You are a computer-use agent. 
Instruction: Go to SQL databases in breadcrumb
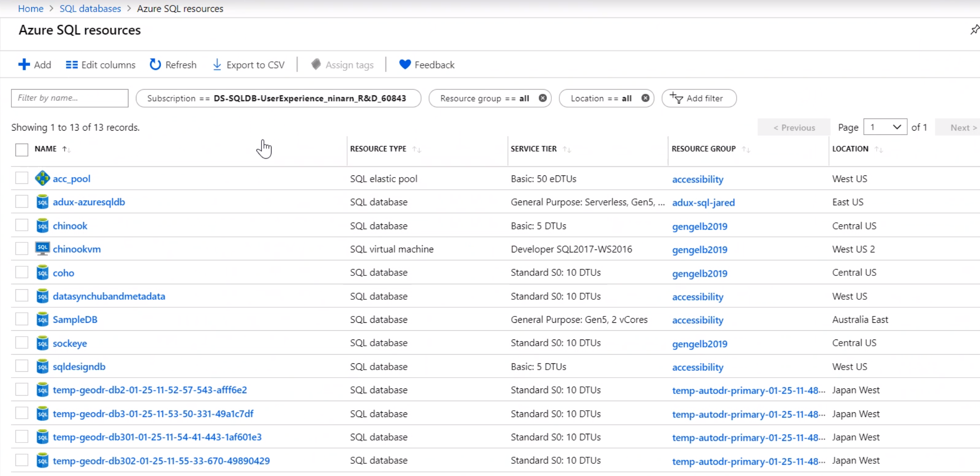click(x=90, y=8)
